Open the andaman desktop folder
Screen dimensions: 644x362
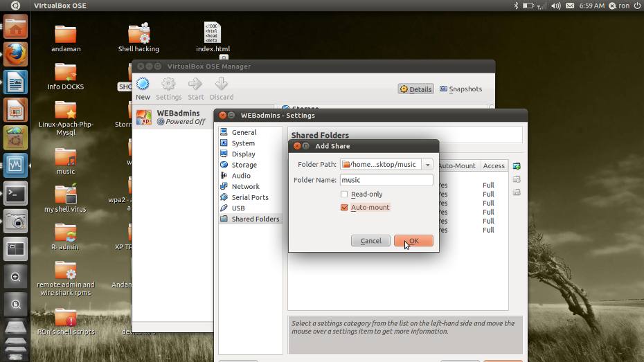coord(66,39)
